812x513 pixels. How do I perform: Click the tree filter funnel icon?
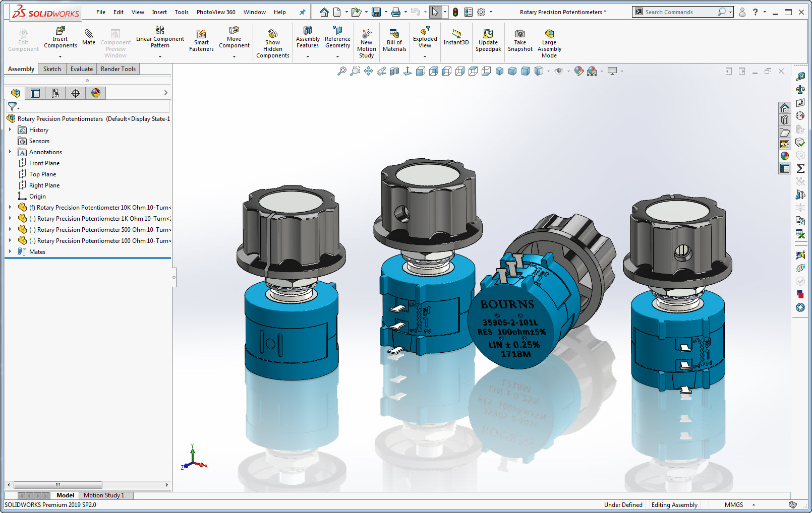[x=12, y=107]
